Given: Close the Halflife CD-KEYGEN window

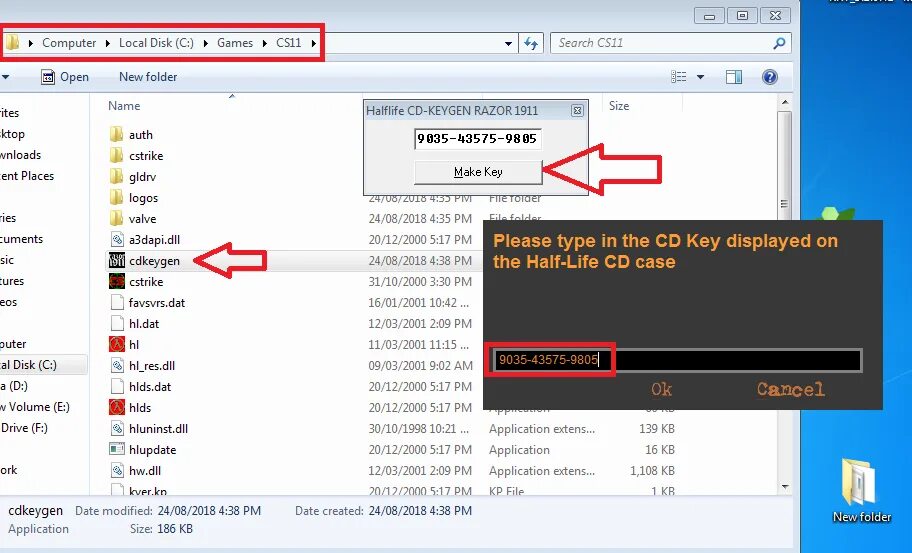Looking at the screenshot, I should pos(577,110).
